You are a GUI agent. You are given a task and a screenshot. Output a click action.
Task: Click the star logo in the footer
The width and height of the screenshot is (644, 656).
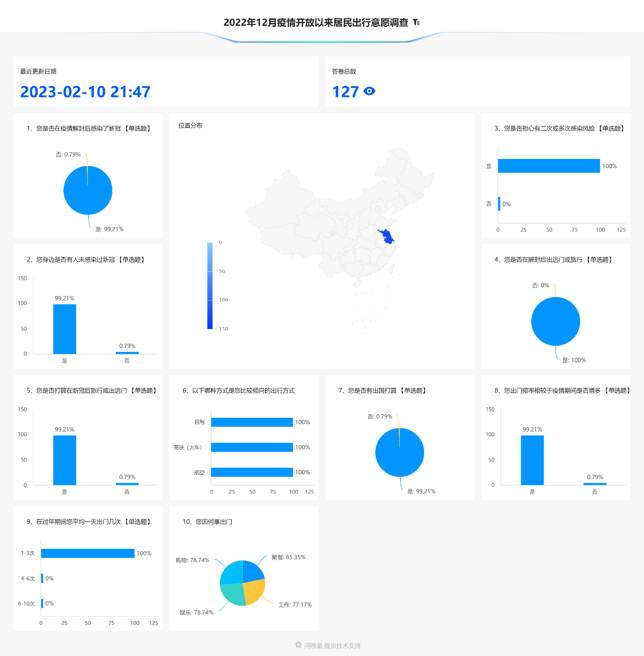[x=299, y=645]
